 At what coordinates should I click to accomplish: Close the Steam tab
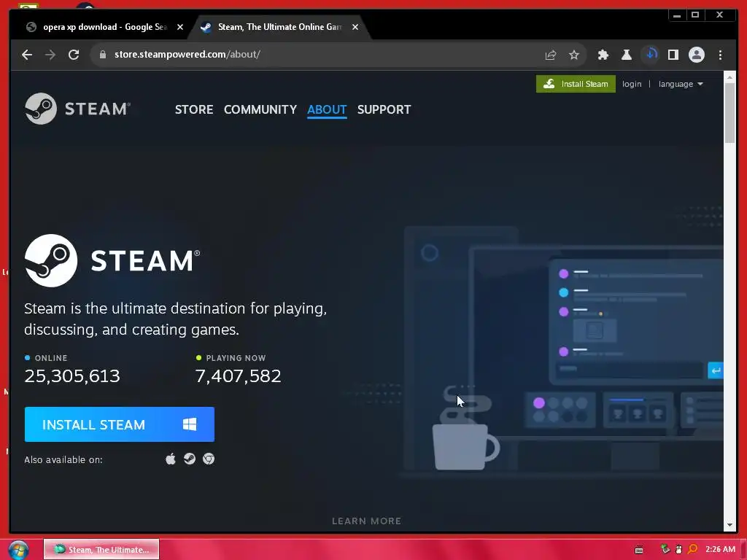[355, 27]
